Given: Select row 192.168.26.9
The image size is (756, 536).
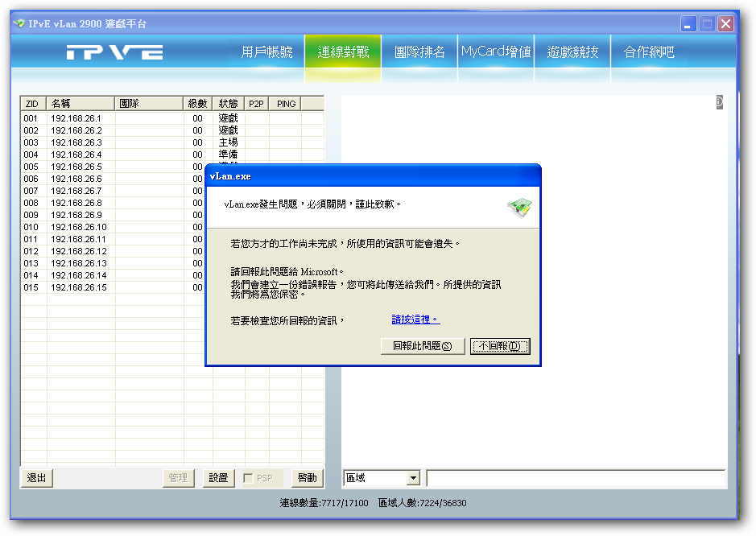Looking at the screenshot, I should pyautogui.click(x=113, y=215).
